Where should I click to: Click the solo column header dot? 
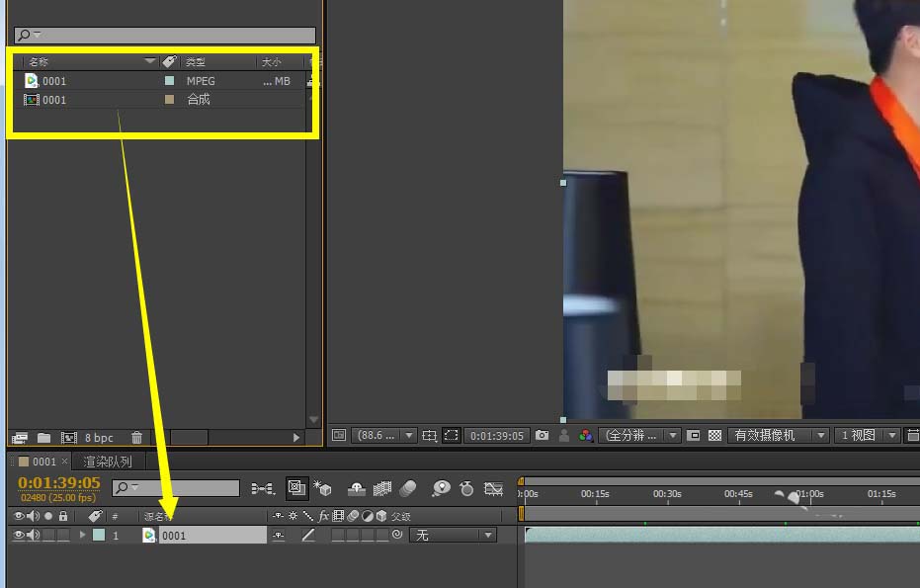pos(48,517)
